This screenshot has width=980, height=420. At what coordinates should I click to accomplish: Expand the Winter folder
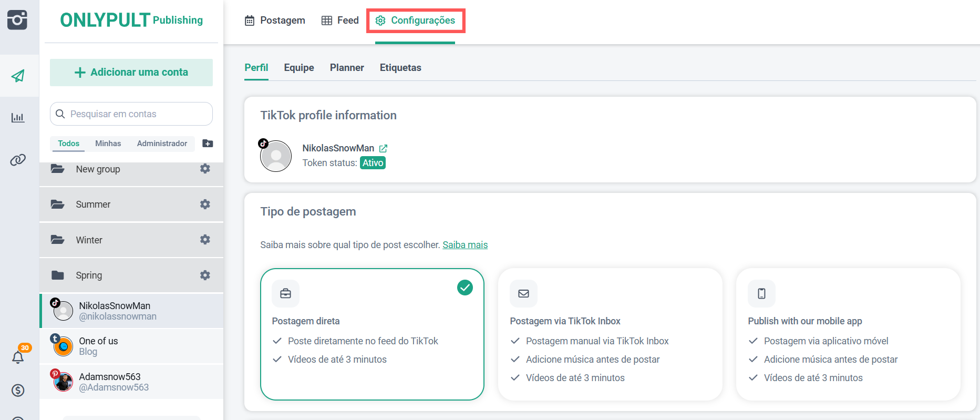click(89, 240)
